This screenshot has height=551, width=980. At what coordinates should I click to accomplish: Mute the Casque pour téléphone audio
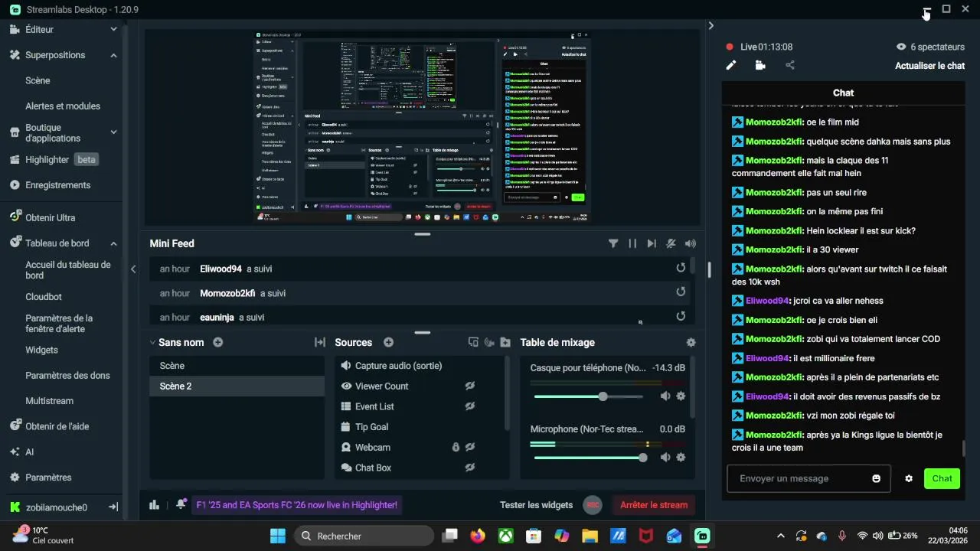[x=665, y=396]
